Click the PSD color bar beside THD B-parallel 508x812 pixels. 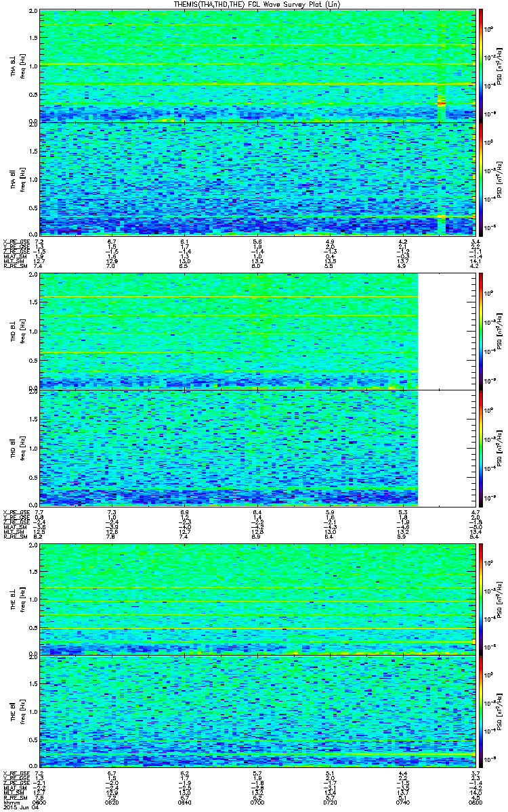481,448
